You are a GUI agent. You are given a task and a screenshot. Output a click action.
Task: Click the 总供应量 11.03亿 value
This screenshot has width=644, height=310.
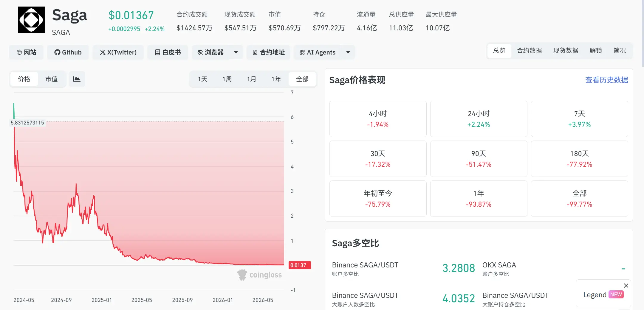click(x=401, y=28)
